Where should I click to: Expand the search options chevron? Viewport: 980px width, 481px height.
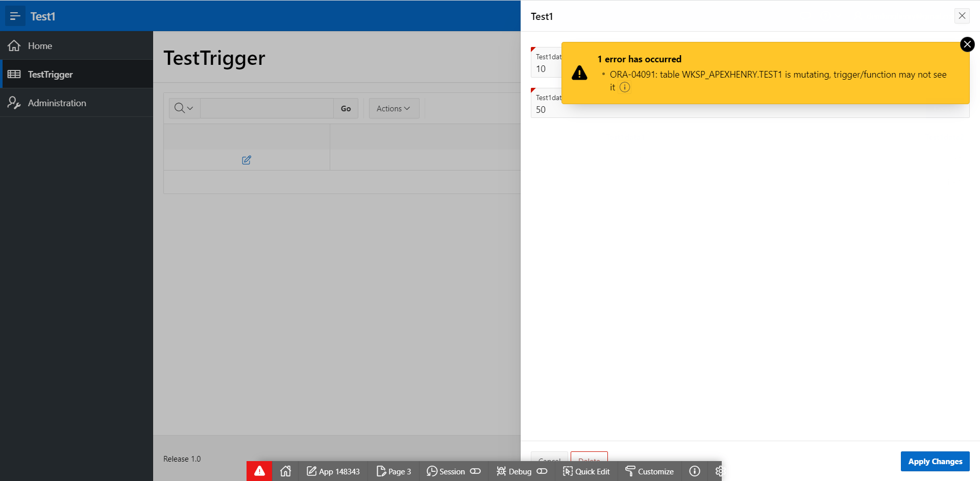[x=190, y=108]
